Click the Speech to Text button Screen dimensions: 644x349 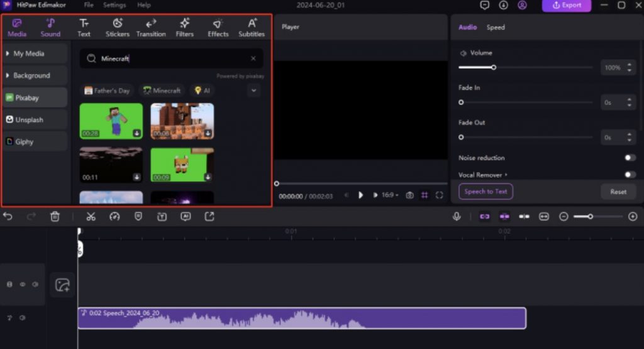(486, 192)
